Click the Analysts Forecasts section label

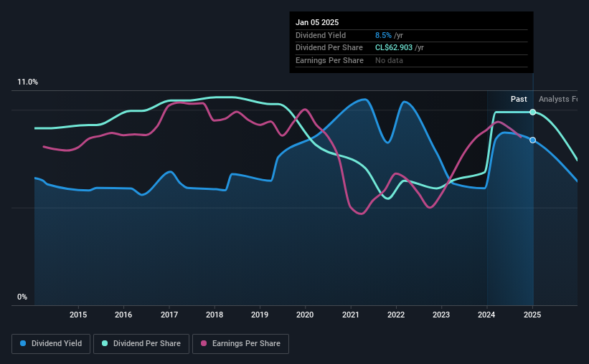(x=558, y=99)
